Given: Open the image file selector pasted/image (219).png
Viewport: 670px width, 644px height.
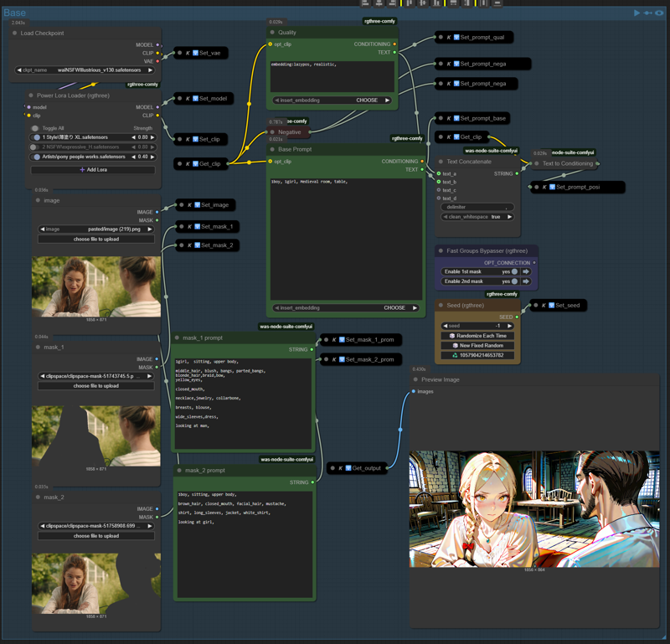Looking at the screenshot, I should pos(96,229).
